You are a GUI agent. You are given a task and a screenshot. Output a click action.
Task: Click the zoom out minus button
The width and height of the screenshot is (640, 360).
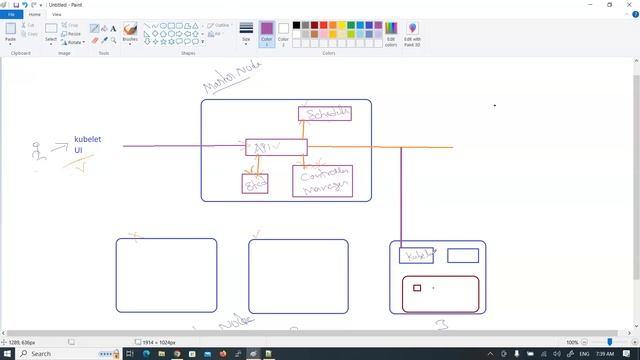(x=585, y=342)
